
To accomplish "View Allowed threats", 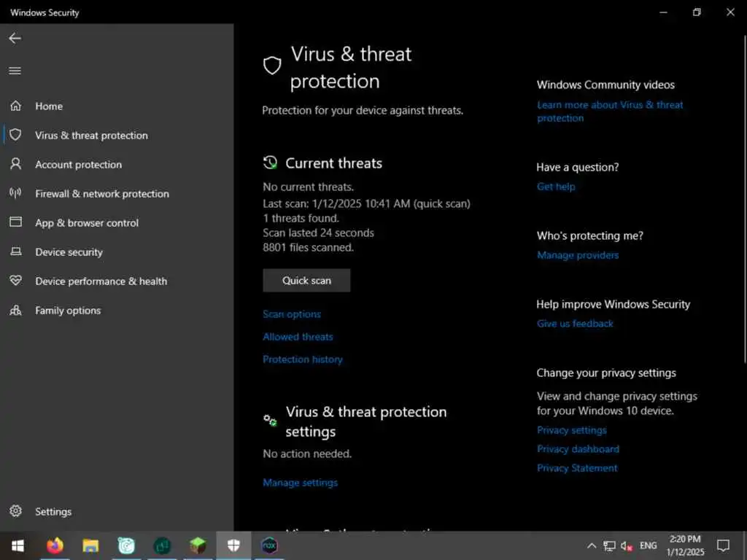I will tap(298, 337).
